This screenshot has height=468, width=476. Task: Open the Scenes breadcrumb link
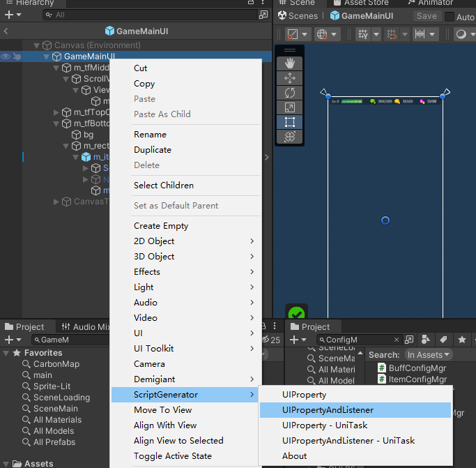point(298,16)
